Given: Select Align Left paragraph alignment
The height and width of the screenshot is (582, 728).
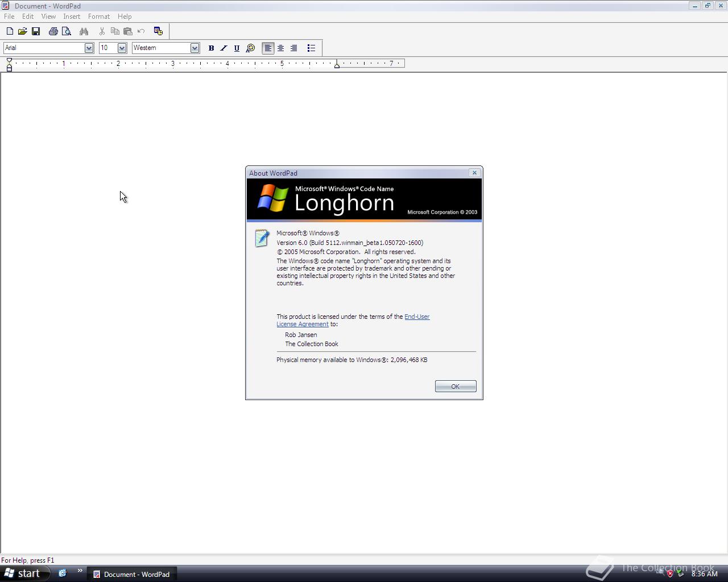Looking at the screenshot, I should [x=267, y=48].
